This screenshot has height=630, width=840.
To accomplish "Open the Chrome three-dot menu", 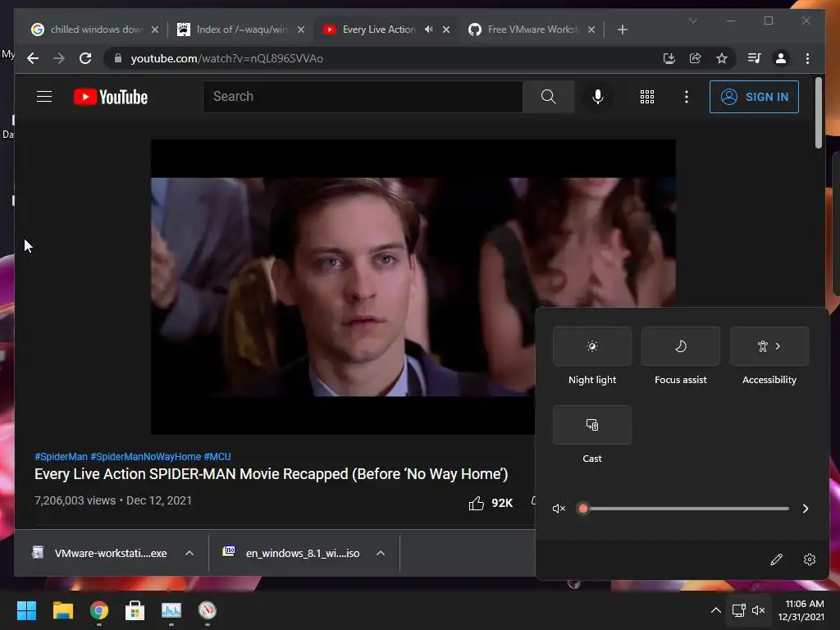I will pos(808,58).
